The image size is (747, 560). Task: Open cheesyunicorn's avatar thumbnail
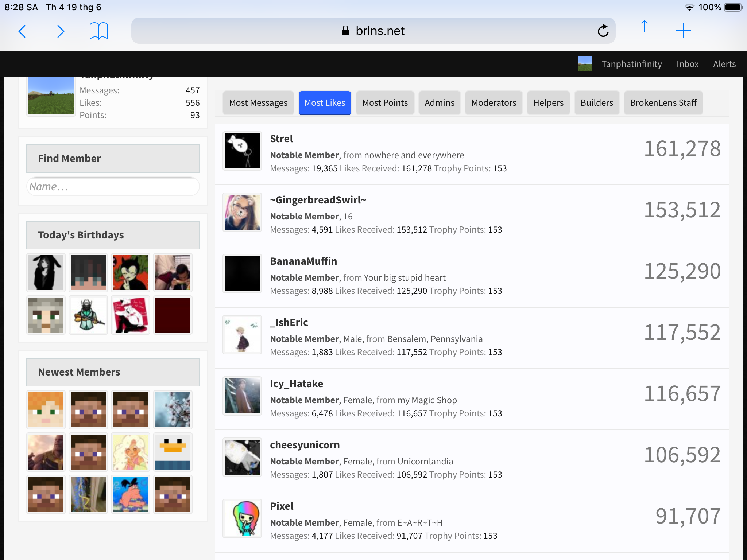coord(242,457)
